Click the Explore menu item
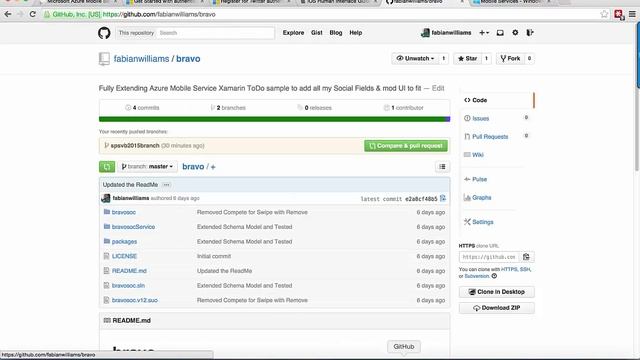The width and height of the screenshot is (640, 360). click(x=293, y=33)
